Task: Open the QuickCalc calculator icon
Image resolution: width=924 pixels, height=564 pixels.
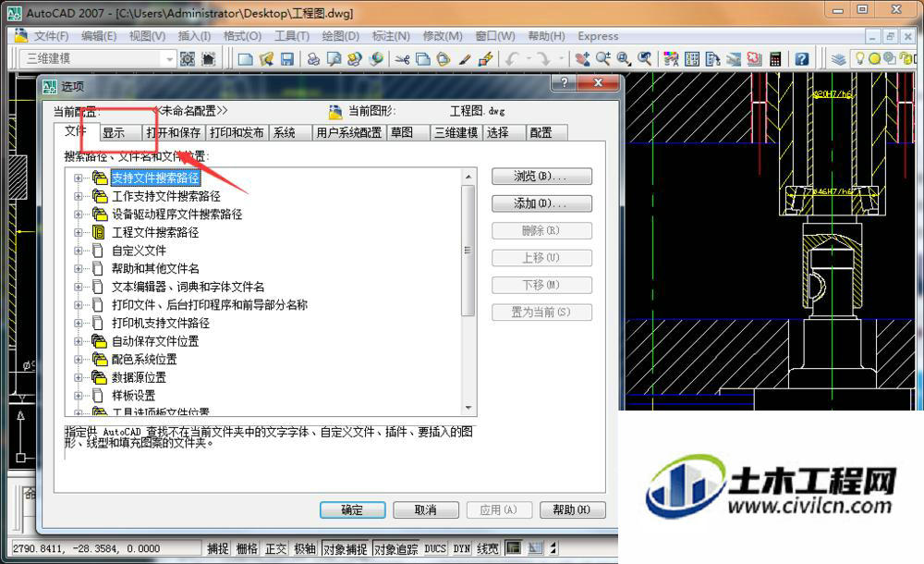Action: [x=775, y=58]
